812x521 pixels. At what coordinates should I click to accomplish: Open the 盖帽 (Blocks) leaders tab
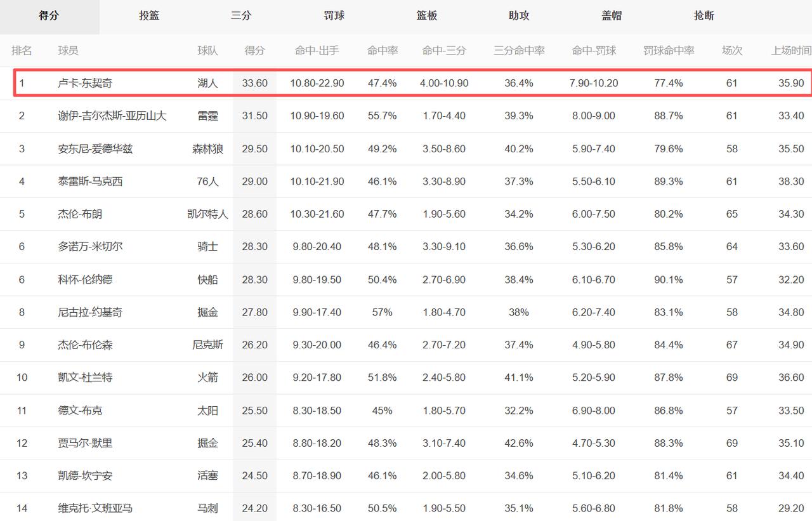click(610, 16)
